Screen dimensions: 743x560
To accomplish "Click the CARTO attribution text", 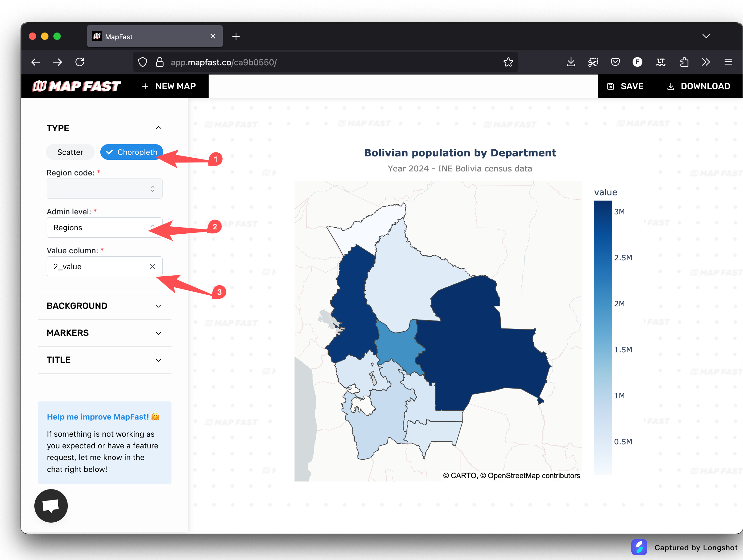I will point(511,476).
